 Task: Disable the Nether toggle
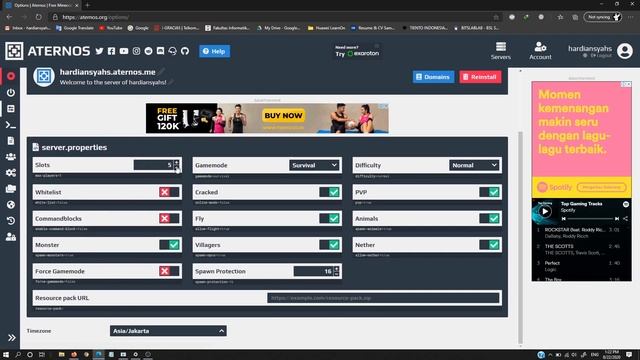pos(489,245)
